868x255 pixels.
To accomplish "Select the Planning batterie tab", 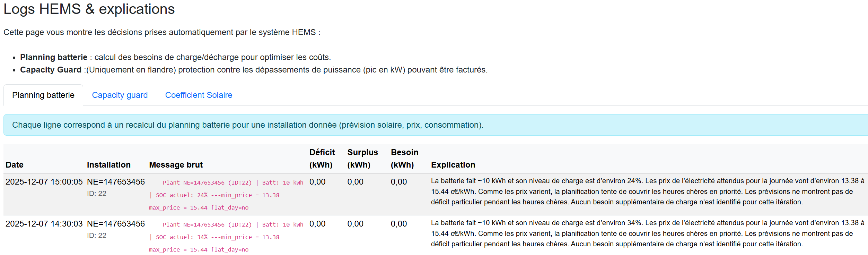I will [x=43, y=95].
